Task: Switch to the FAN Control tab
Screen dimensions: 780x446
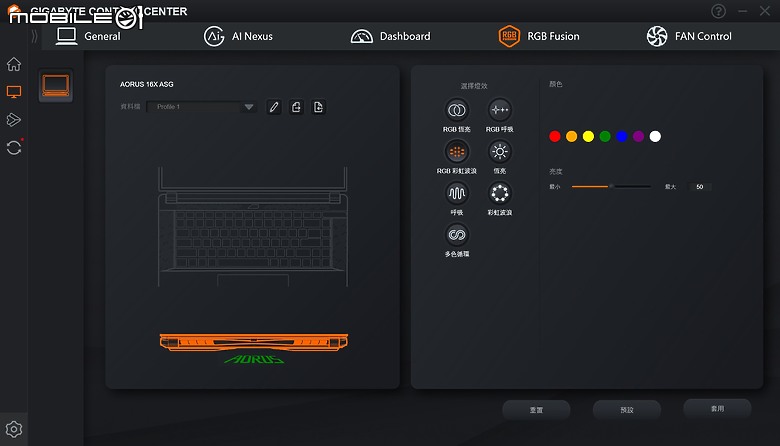Action: (689, 36)
